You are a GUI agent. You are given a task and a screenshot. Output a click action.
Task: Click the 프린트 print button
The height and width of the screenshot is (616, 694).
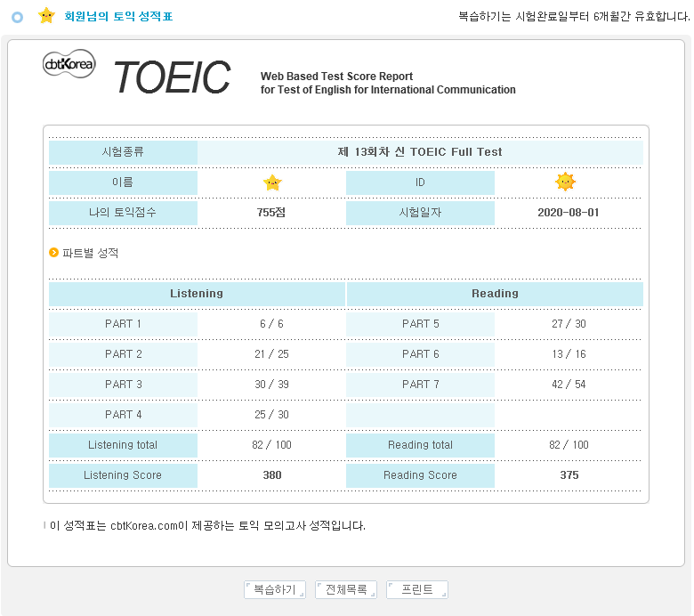click(417, 589)
